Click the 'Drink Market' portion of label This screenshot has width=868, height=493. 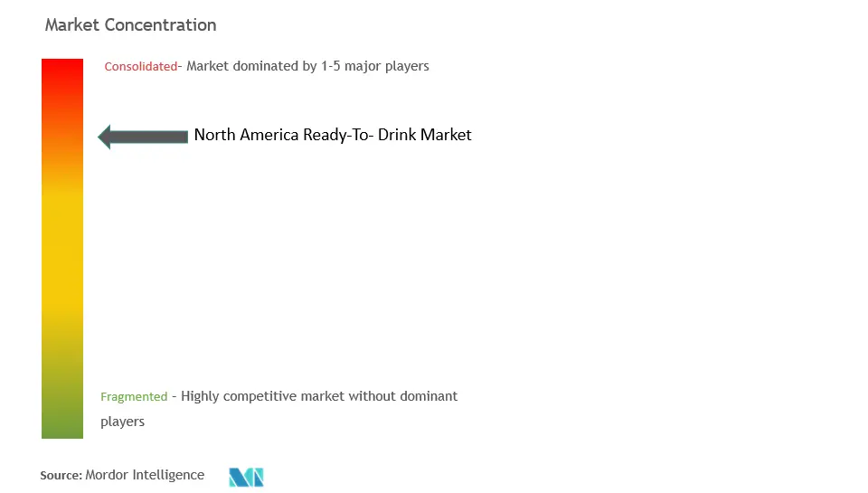425,135
